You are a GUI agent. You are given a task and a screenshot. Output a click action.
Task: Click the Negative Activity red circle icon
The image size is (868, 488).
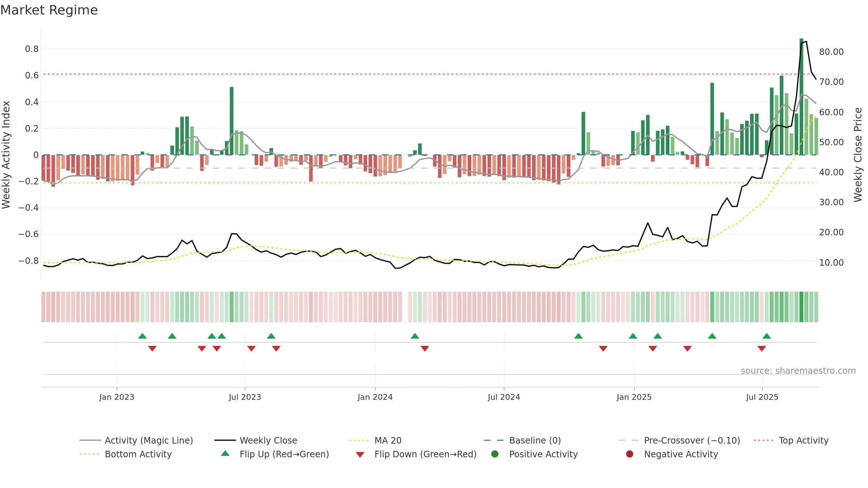point(630,454)
